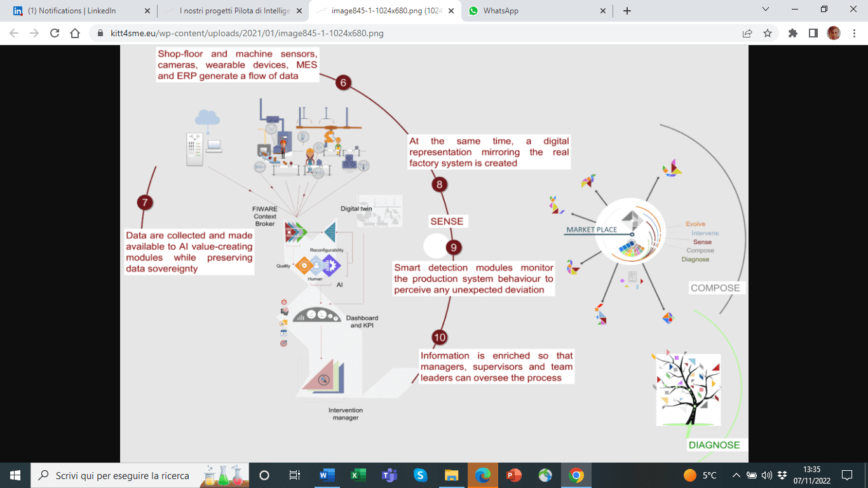Close the I nostri progetti Pilota tab
This screenshot has width=868, height=488.
point(299,11)
